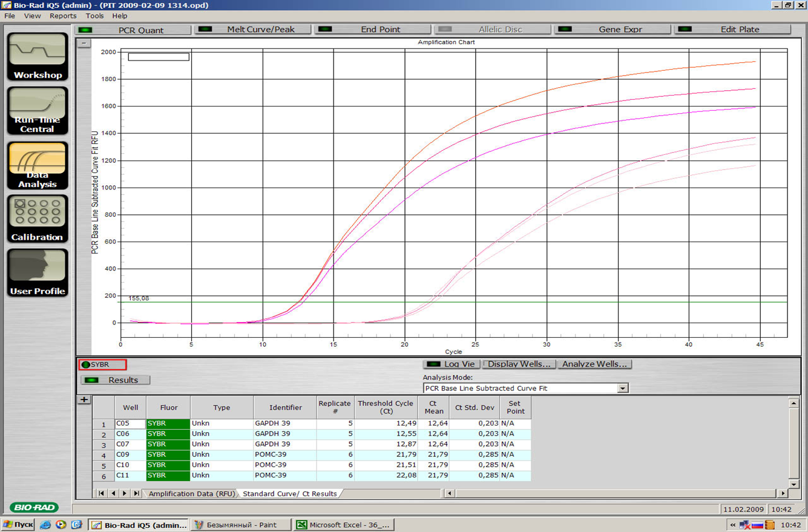Open Internet Explorer quick launch icon

coord(45,525)
